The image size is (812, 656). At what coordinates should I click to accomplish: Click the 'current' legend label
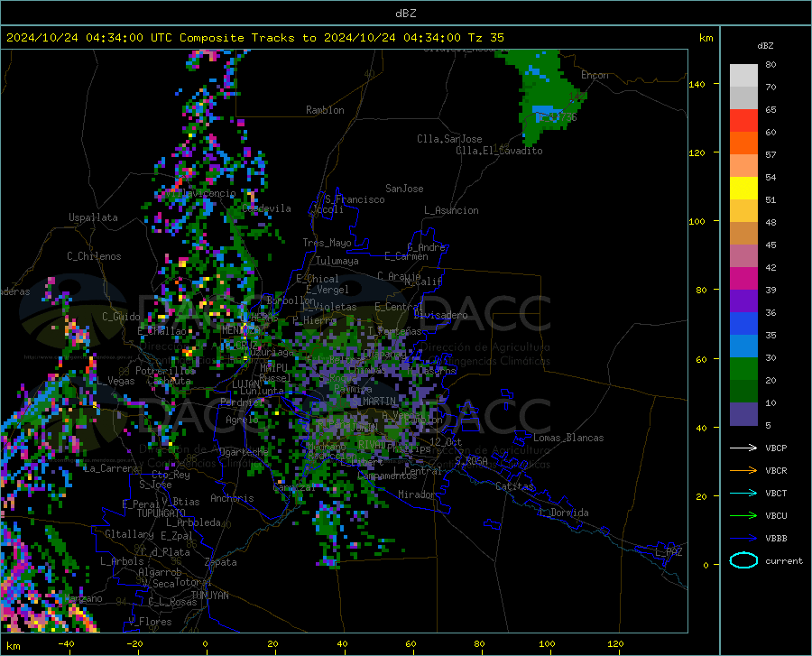point(784,560)
